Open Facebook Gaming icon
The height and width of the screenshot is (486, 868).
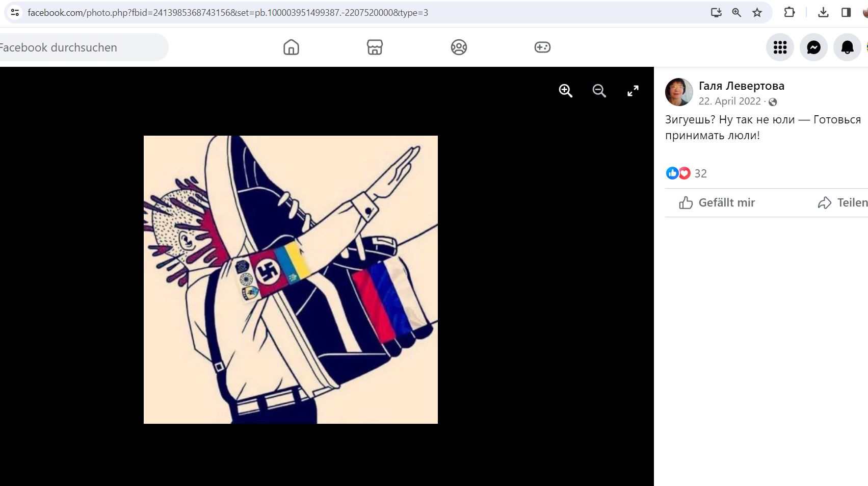click(x=542, y=47)
